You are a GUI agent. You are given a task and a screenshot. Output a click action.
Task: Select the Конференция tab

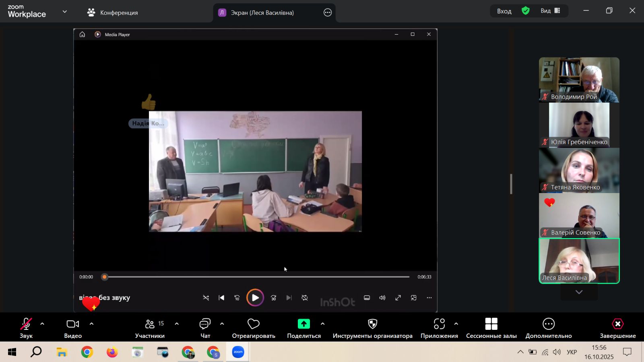(113, 12)
